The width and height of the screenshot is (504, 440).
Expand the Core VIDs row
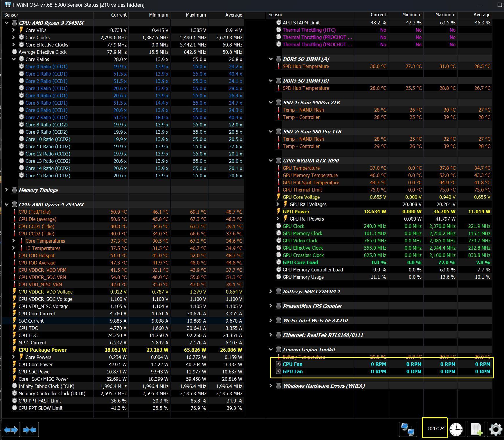(x=13, y=30)
